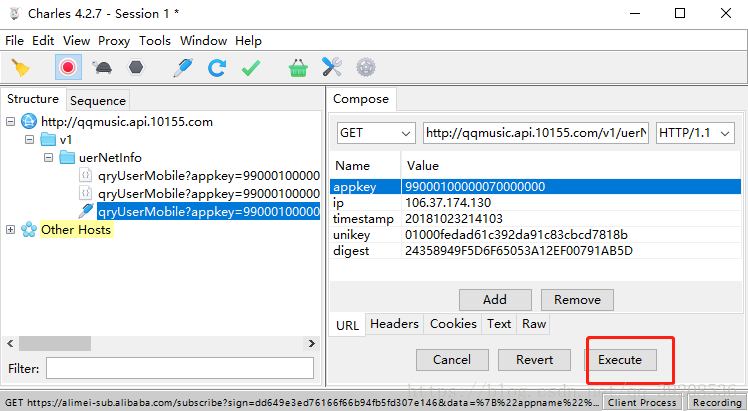
Task: Open the Window menu
Action: pos(203,41)
